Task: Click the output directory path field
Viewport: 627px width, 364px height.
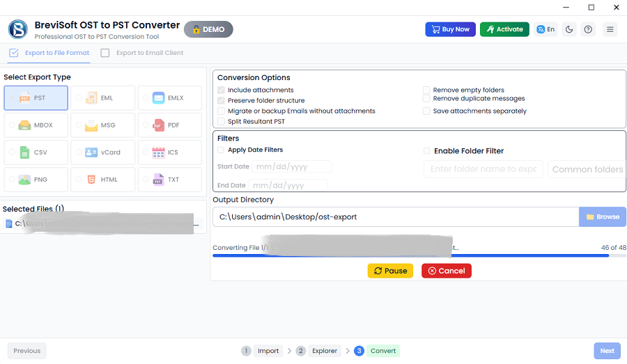Action: (x=396, y=217)
